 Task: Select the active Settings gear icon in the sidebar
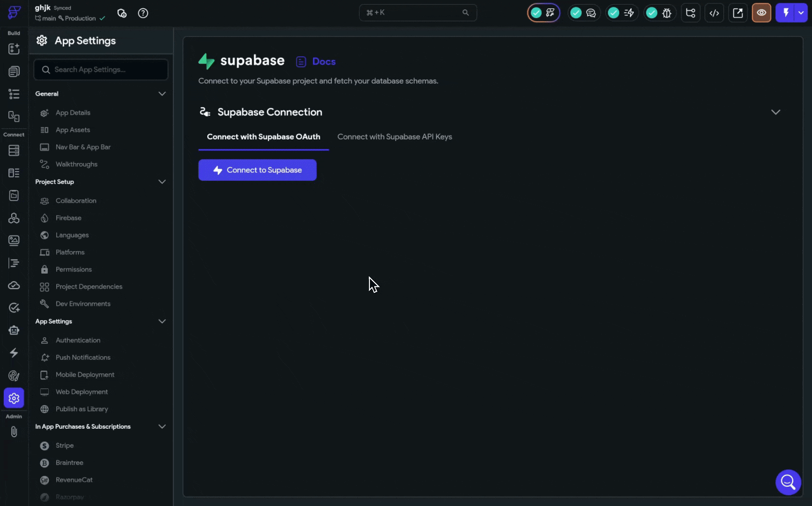tap(14, 398)
